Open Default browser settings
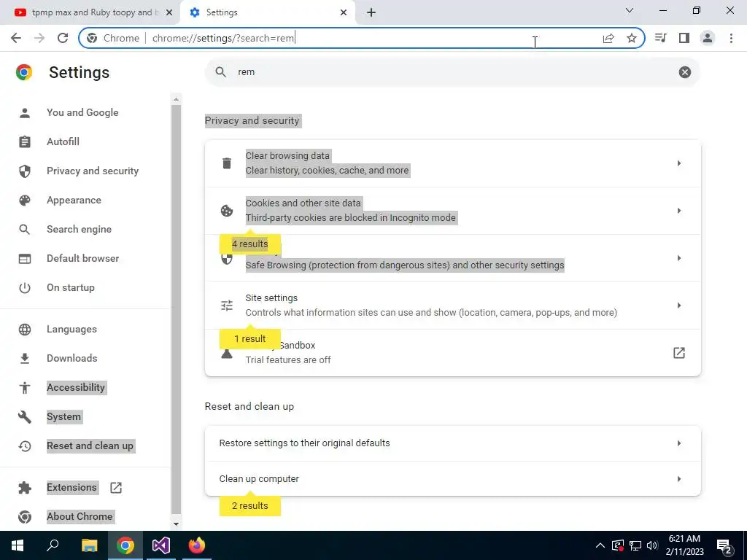The image size is (747, 560). point(83,259)
